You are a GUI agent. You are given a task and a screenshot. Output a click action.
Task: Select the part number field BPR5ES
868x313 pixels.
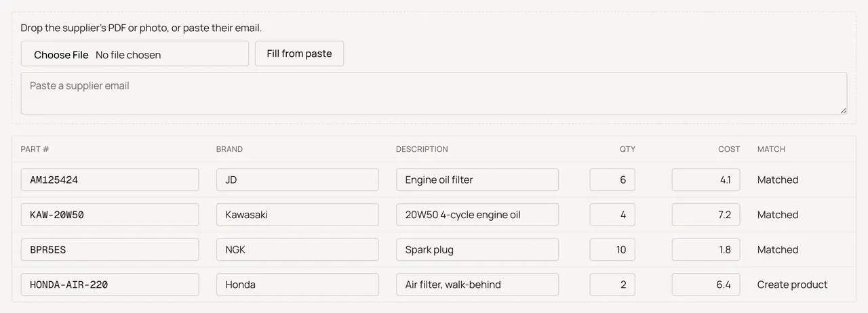click(x=110, y=249)
